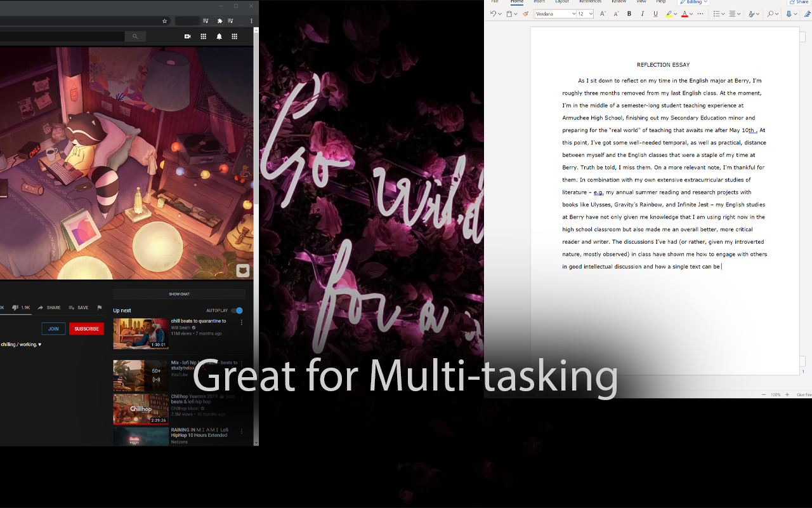The image size is (812, 508).
Task: Open the undo history dropdown arrow
Action: (x=500, y=14)
